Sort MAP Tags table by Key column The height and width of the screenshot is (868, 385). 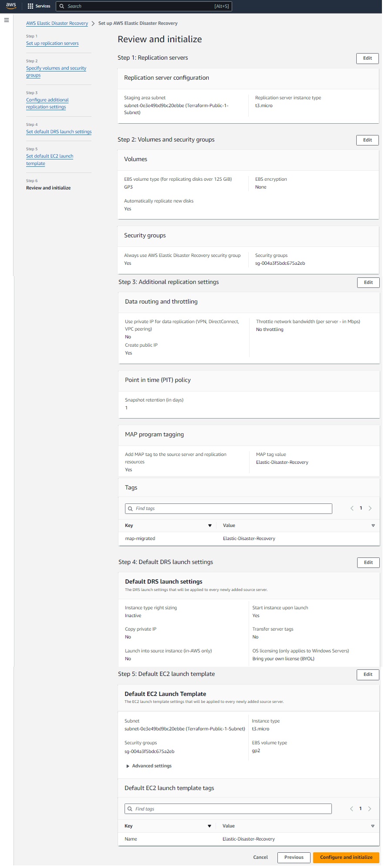pyautogui.click(x=209, y=526)
